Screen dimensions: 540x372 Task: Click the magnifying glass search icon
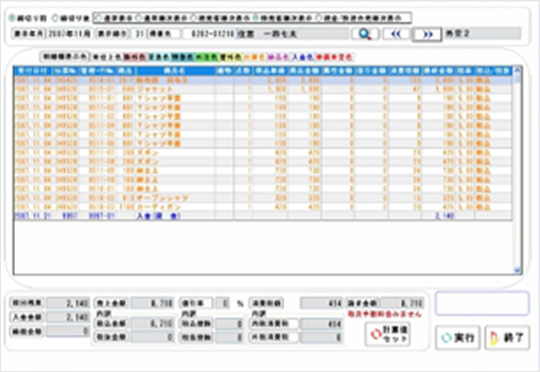[365, 34]
